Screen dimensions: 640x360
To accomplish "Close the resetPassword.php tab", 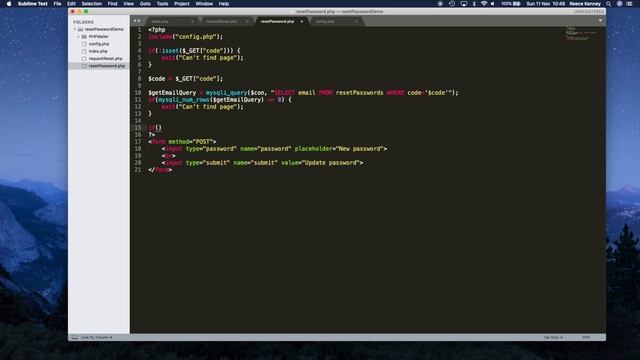I will [x=302, y=21].
